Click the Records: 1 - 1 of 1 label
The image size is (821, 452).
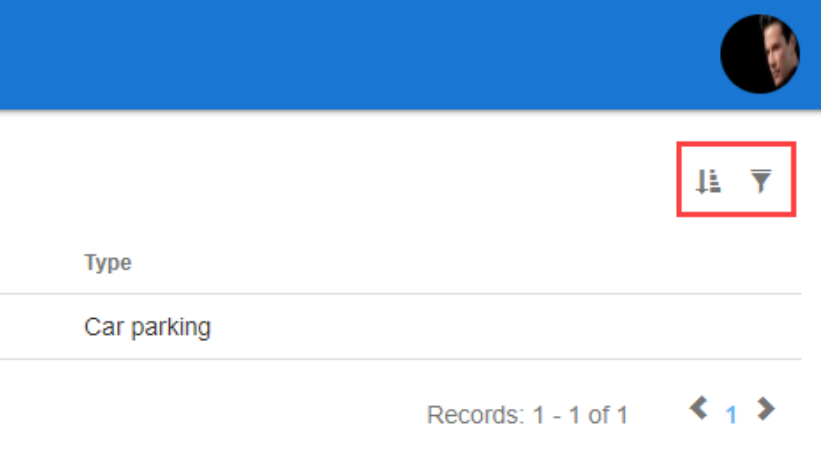[527, 415]
